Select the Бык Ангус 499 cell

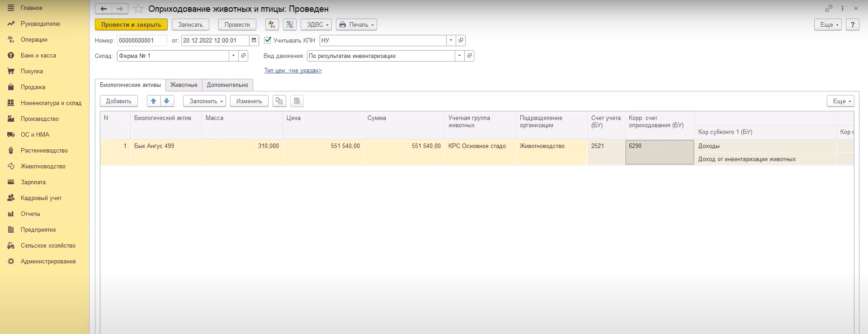[165, 146]
